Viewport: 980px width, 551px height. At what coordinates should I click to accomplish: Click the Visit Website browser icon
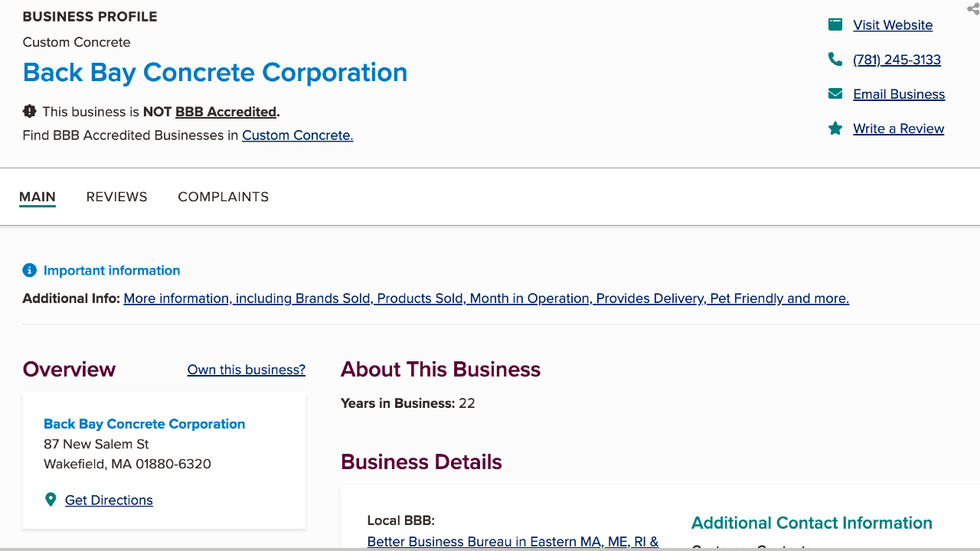(x=835, y=24)
